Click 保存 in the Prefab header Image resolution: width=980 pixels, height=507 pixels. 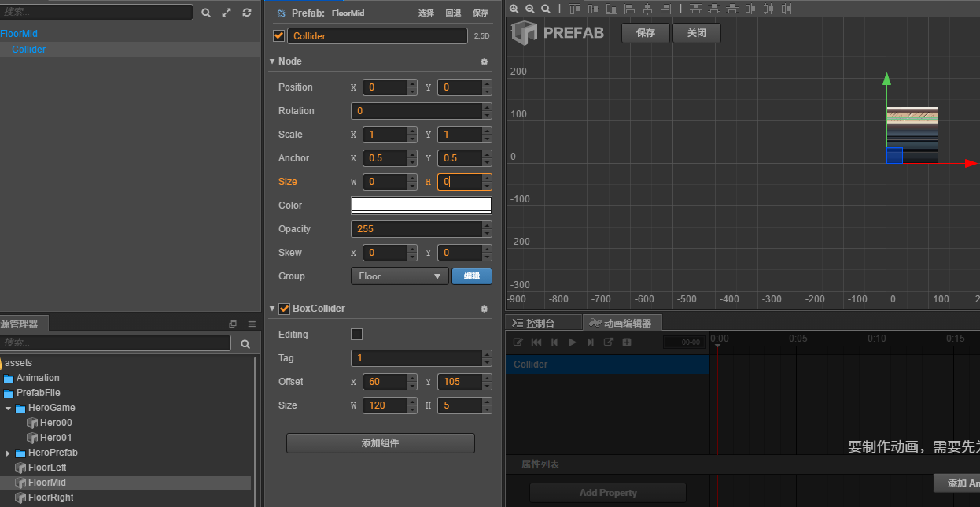click(481, 13)
